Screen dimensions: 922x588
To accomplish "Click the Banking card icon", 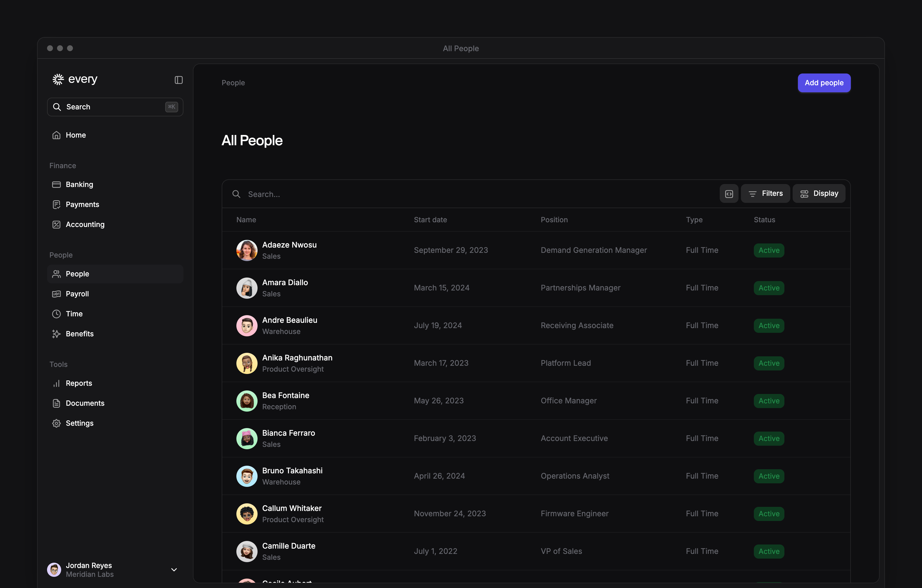I will (56, 185).
